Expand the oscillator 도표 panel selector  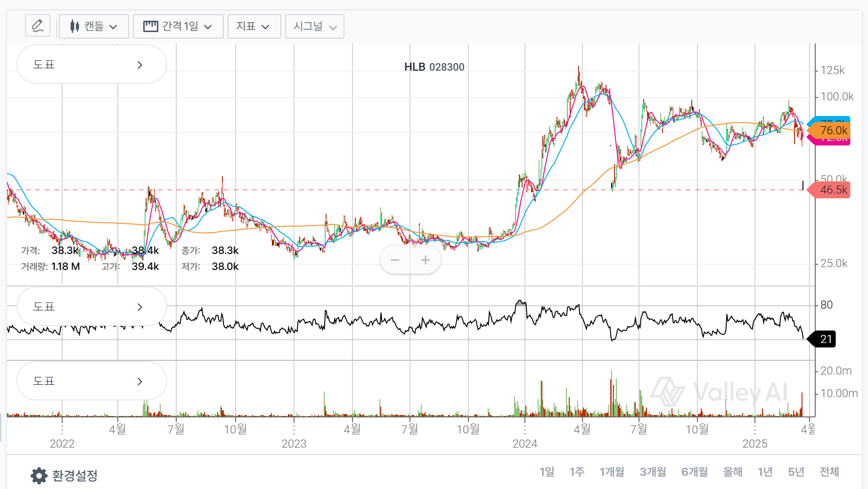[92, 307]
